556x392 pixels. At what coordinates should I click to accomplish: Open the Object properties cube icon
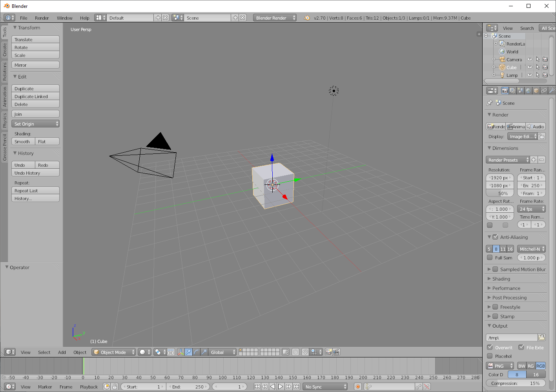click(x=536, y=91)
